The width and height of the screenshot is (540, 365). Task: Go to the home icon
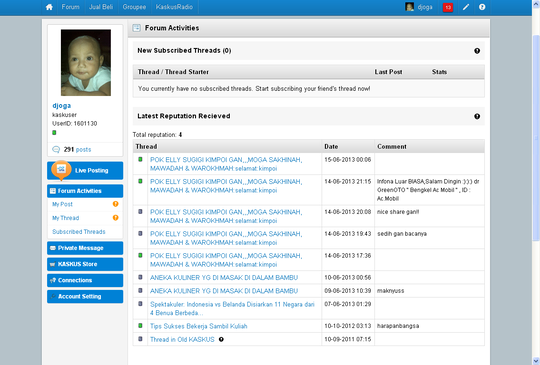point(49,7)
